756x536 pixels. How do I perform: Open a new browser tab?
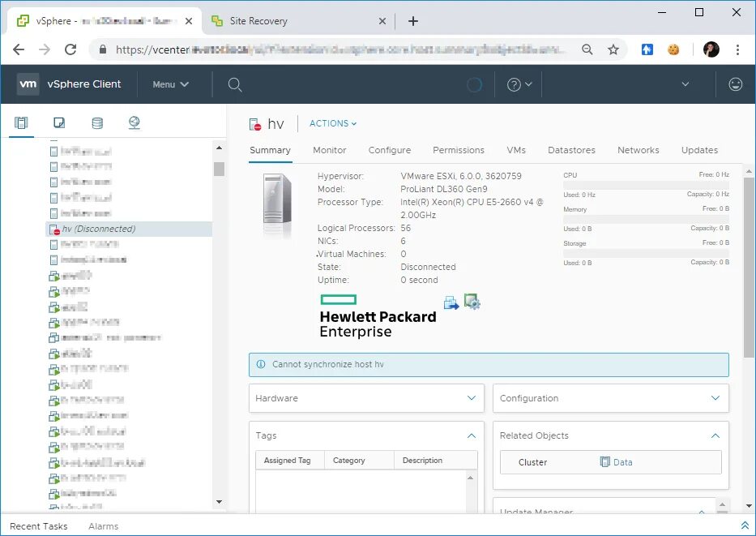pos(413,21)
